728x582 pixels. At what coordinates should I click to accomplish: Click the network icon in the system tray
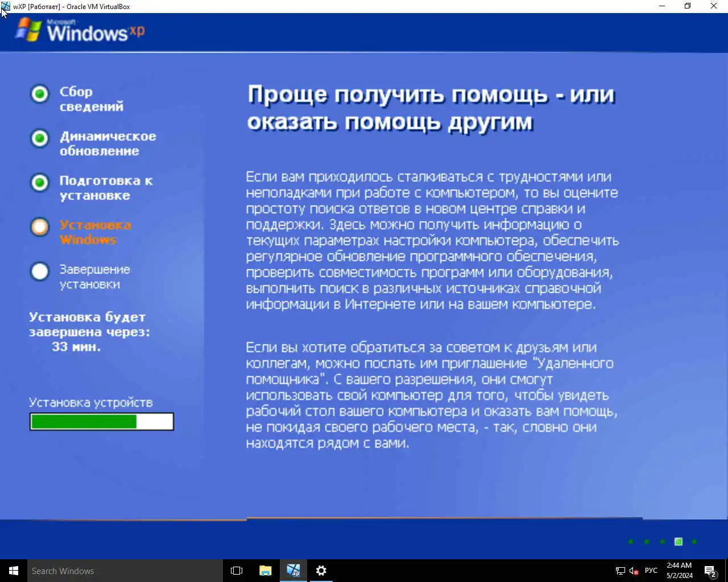[620, 571]
